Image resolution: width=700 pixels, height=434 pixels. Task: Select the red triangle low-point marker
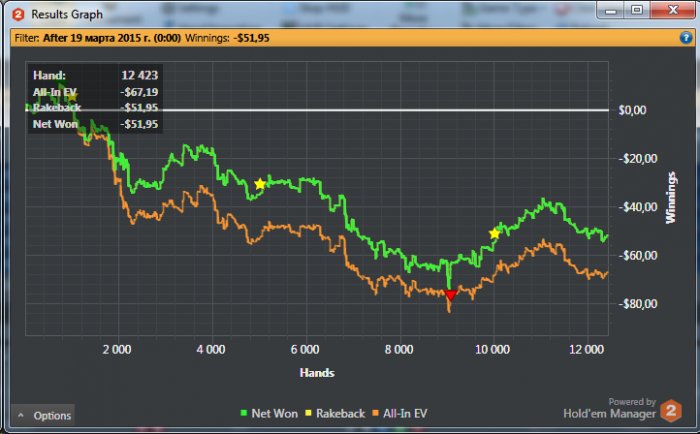(450, 295)
